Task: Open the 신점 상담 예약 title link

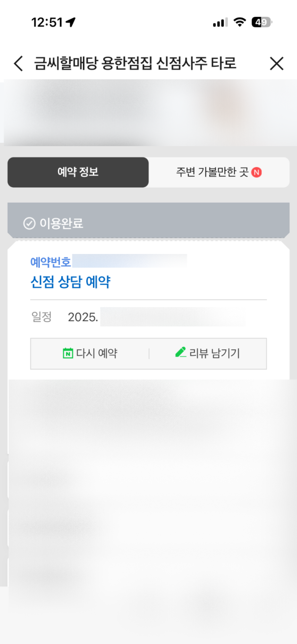Action: tap(70, 282)
